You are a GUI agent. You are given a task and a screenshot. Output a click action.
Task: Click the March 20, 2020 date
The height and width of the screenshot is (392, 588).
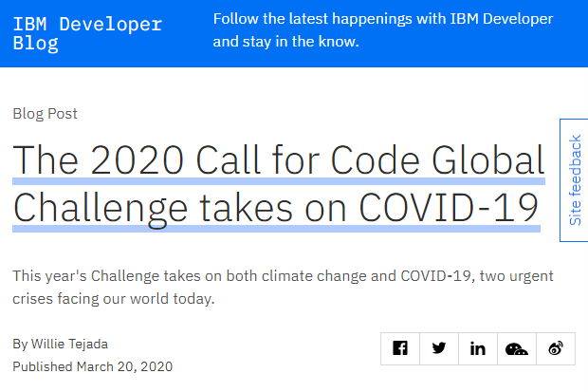point(124,366)
